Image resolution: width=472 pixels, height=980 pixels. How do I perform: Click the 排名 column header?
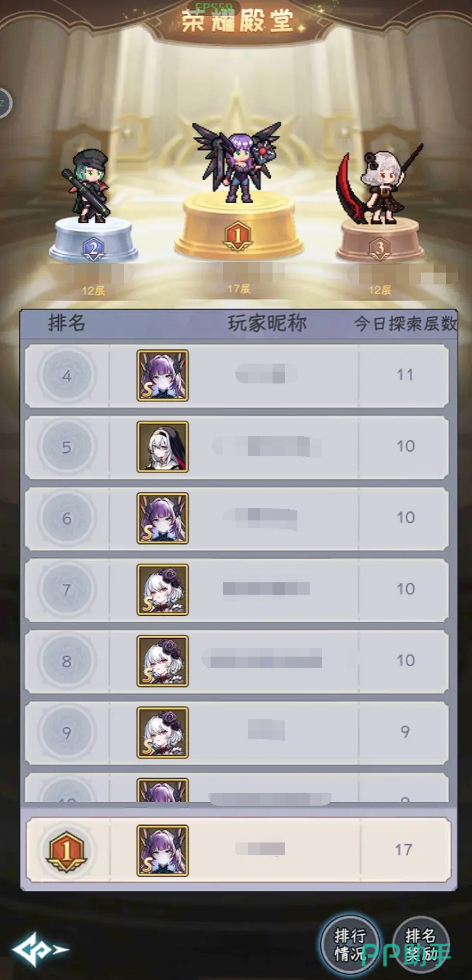coord(66,323)
